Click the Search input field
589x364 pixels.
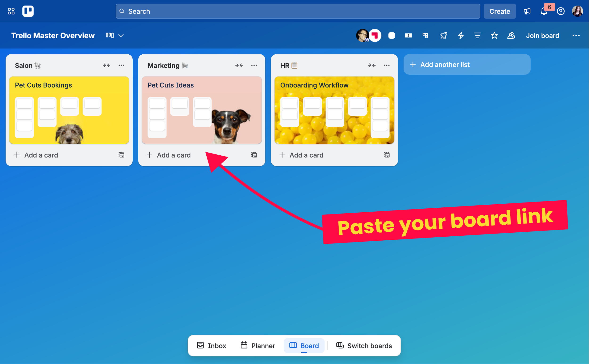[x=298, y=11]
